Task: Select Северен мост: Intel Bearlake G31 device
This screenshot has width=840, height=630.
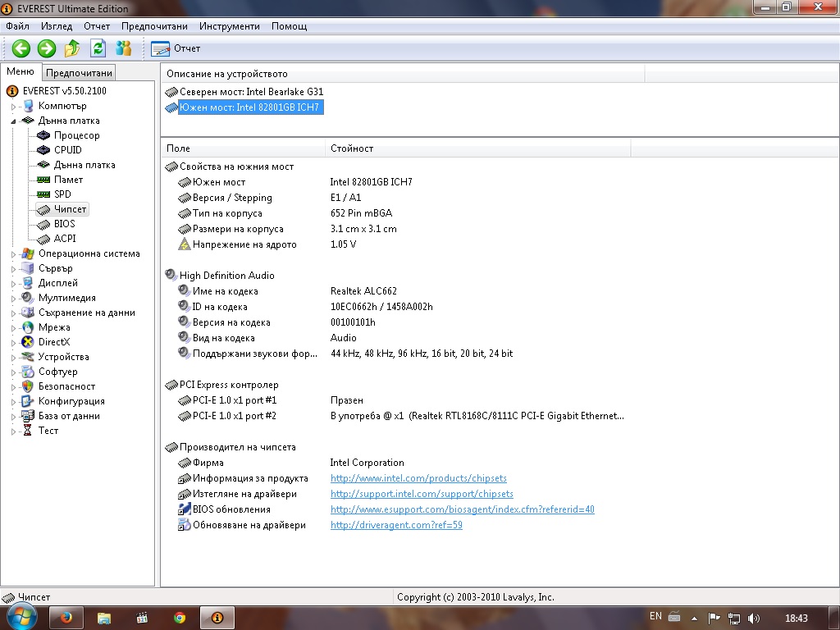Action: click(x=251, y=92)
